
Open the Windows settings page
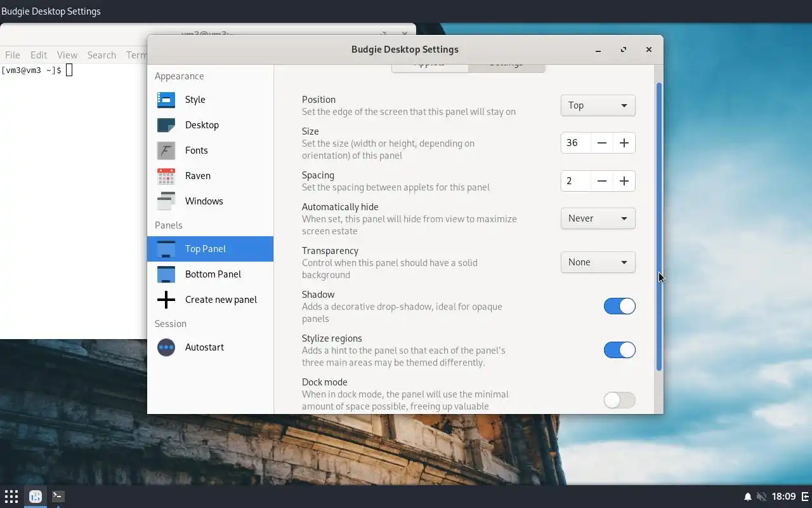click(x=210, y=201)
